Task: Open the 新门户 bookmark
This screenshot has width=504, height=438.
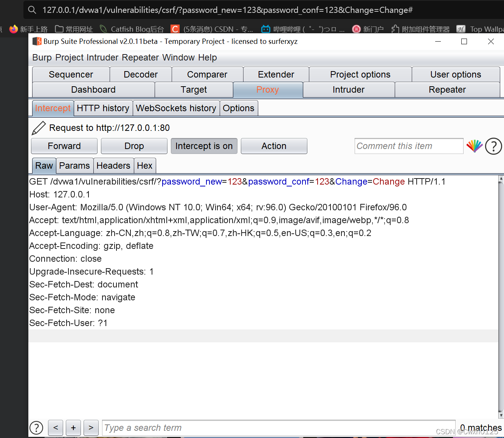Action: click(x=368, y=29)
